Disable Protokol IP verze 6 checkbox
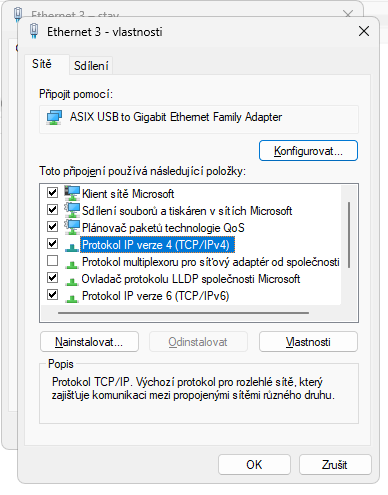 [x=52, y=295]
